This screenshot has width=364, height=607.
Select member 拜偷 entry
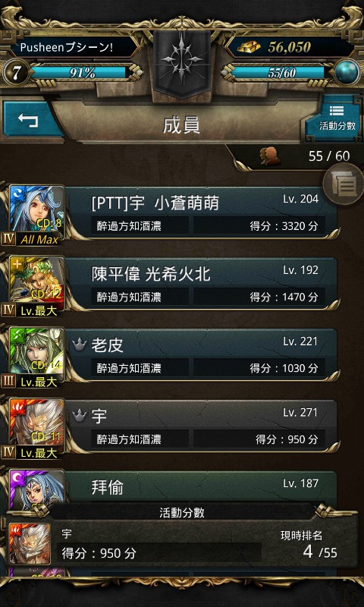[x=201, y=487]
